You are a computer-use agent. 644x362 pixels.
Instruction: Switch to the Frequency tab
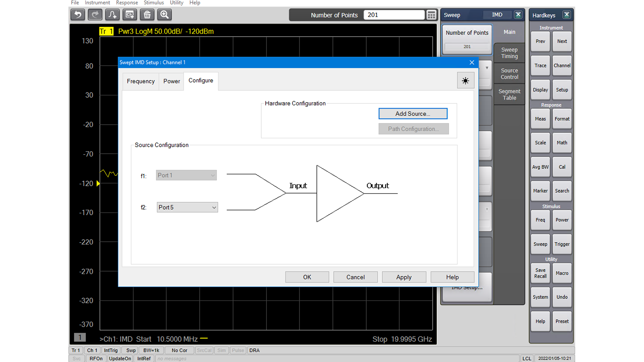[x=140, y=81]
